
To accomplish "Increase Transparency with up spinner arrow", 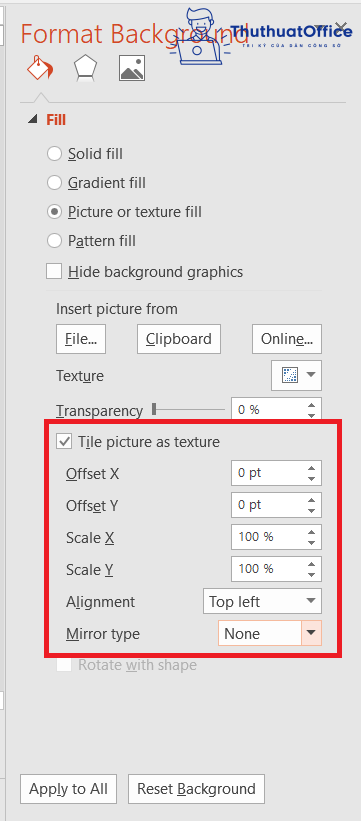I will (x=312, y=405).
